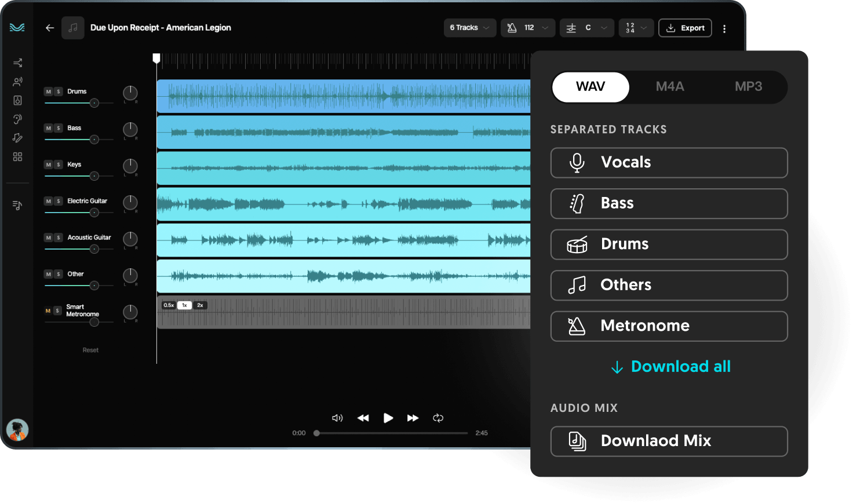This screenshot has height=504, width=853.
Task: Click the music note icon beside the song title
Action: click(x=72, y=27)
